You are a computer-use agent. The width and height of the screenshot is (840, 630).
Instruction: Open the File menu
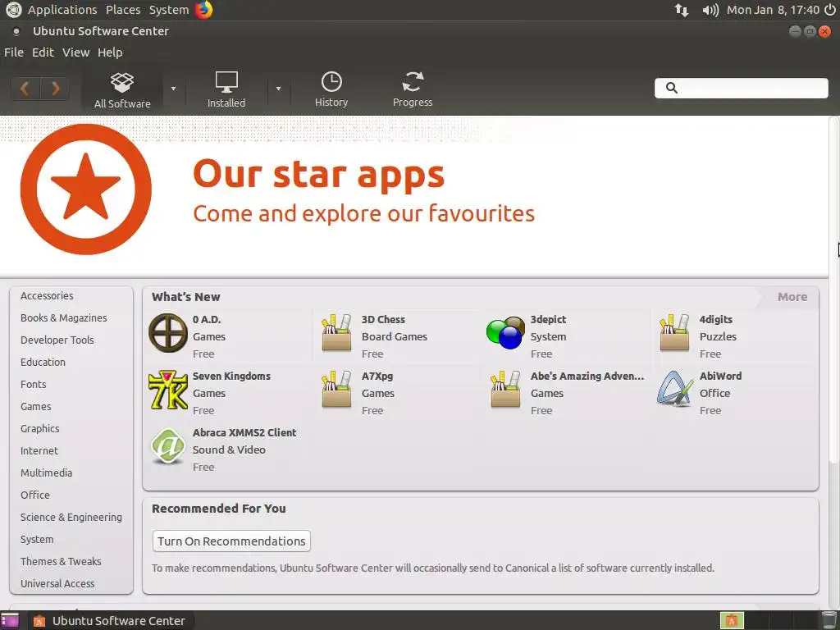pos(14,52)
